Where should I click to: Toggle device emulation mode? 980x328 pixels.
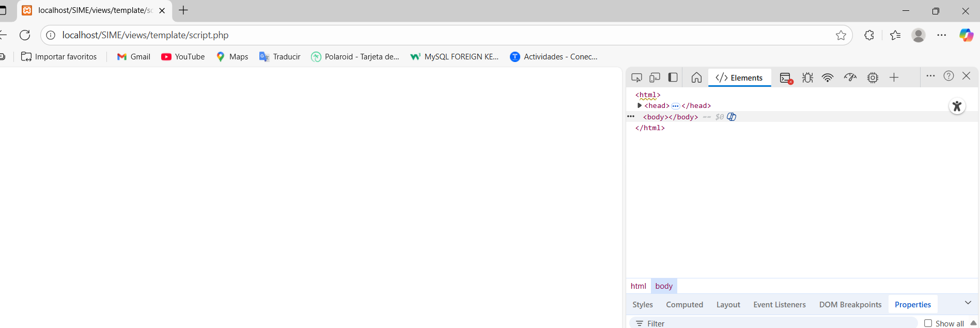coord(655,77)
